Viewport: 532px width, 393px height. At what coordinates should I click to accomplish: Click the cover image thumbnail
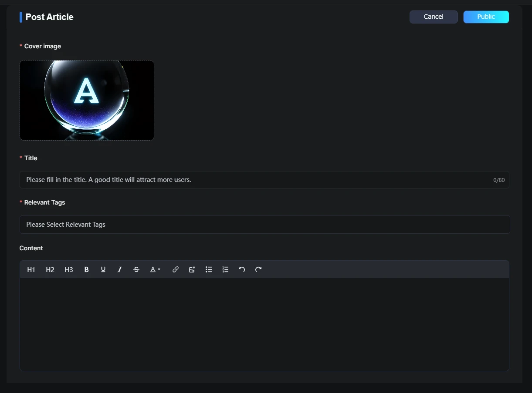click(x=87, y=100)
